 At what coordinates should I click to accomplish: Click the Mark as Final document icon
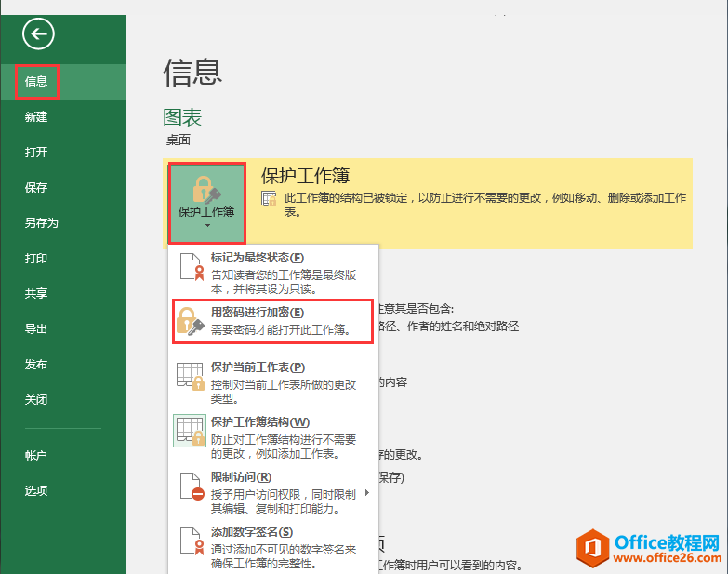tap(191, 266)
